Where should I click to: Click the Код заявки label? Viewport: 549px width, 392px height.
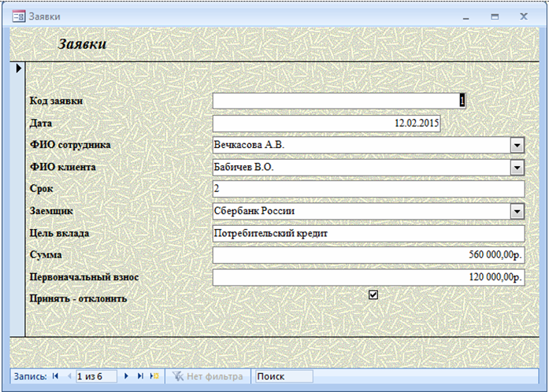click(x=56, y=101)
